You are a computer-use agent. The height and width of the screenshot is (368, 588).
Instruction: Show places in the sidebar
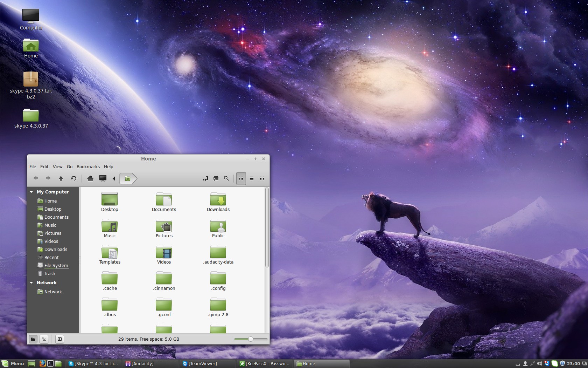(33, 339)
